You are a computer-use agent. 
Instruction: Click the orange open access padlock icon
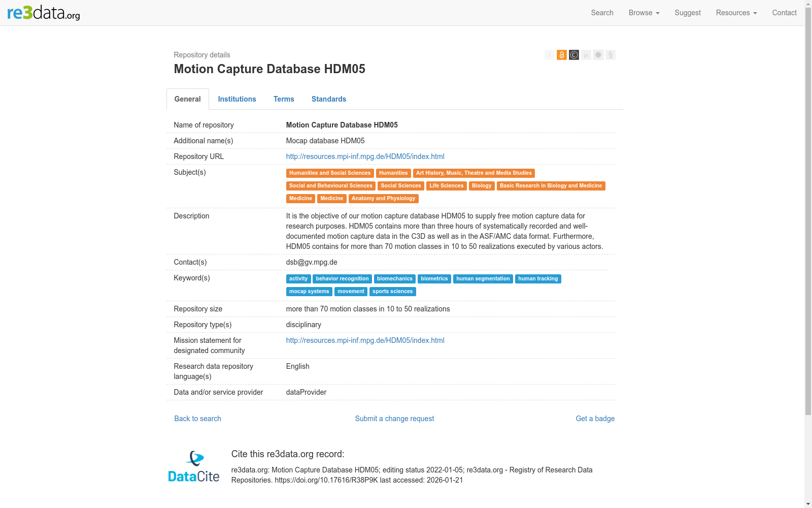pyautogui.click(x=562, y=55)
